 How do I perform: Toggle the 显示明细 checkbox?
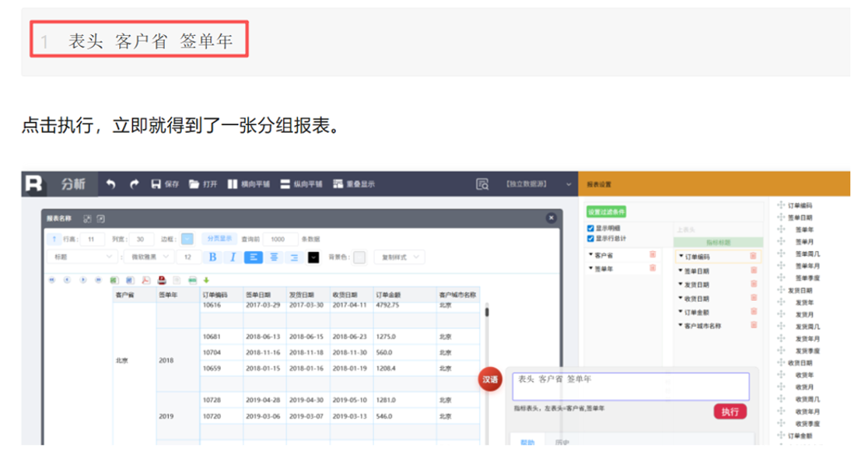coord(590,229)
